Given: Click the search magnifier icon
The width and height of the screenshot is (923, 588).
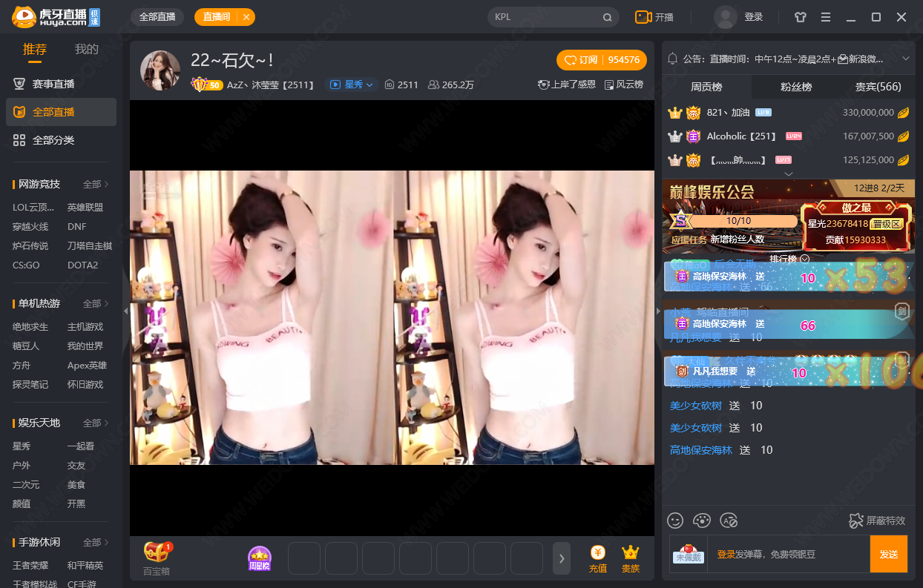Looking at the screenshot, I should click(607, 17).
